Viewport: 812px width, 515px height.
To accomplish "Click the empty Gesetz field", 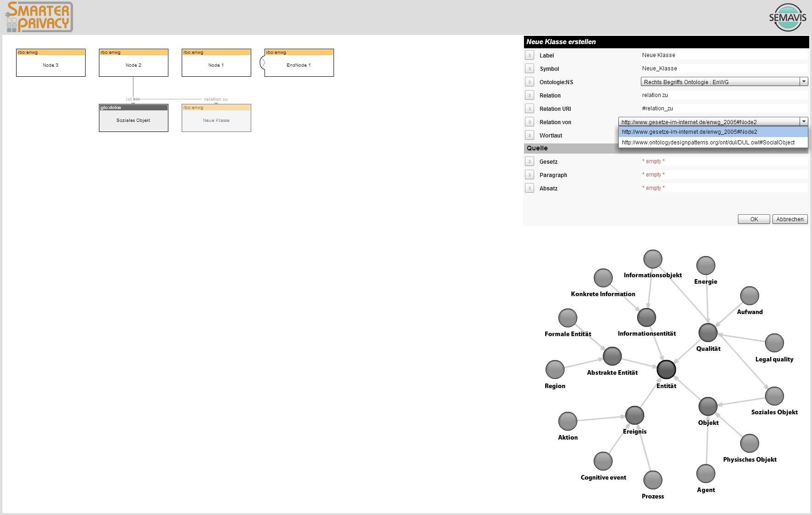I will 653,161.
